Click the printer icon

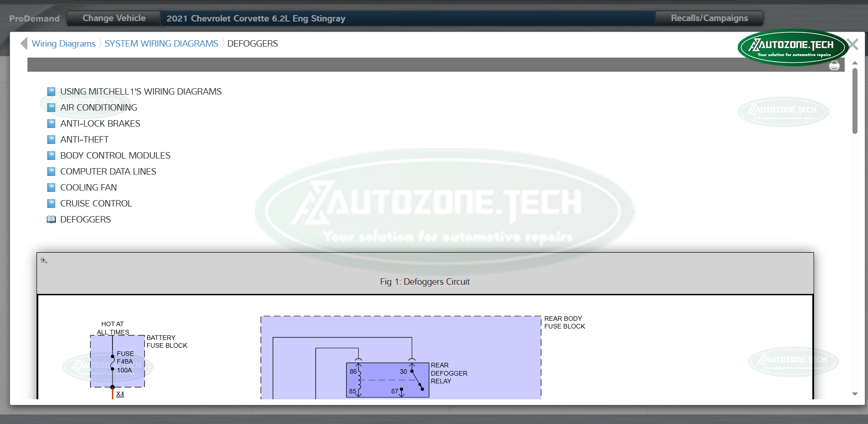click(x=834, y=66)
